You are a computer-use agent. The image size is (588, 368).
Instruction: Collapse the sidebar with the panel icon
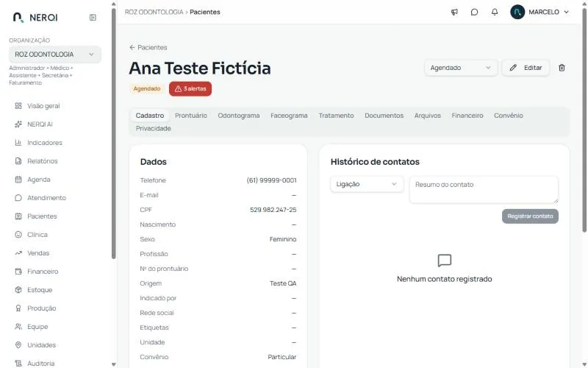(93, 17)
